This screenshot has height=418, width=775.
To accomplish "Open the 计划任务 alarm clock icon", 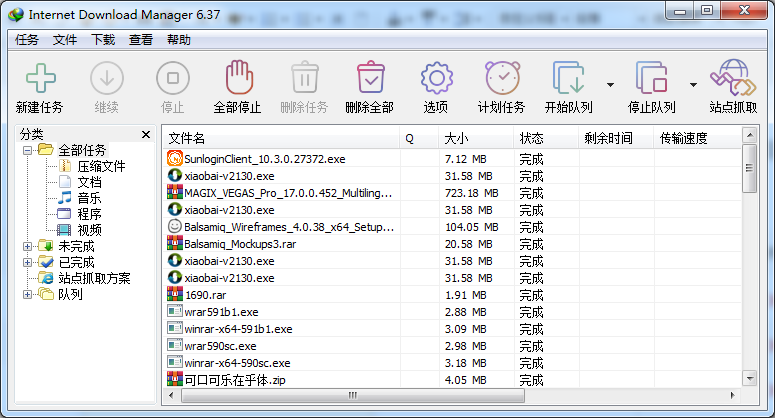I will point(502,78).
